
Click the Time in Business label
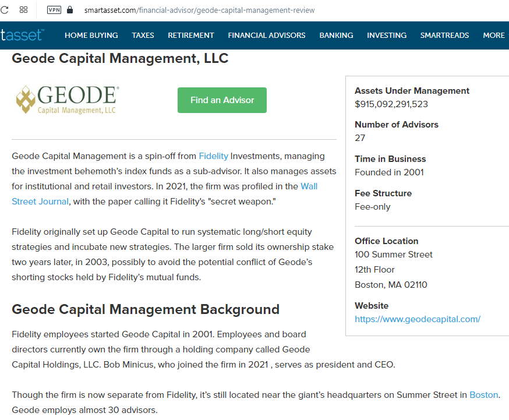(390, 159)
